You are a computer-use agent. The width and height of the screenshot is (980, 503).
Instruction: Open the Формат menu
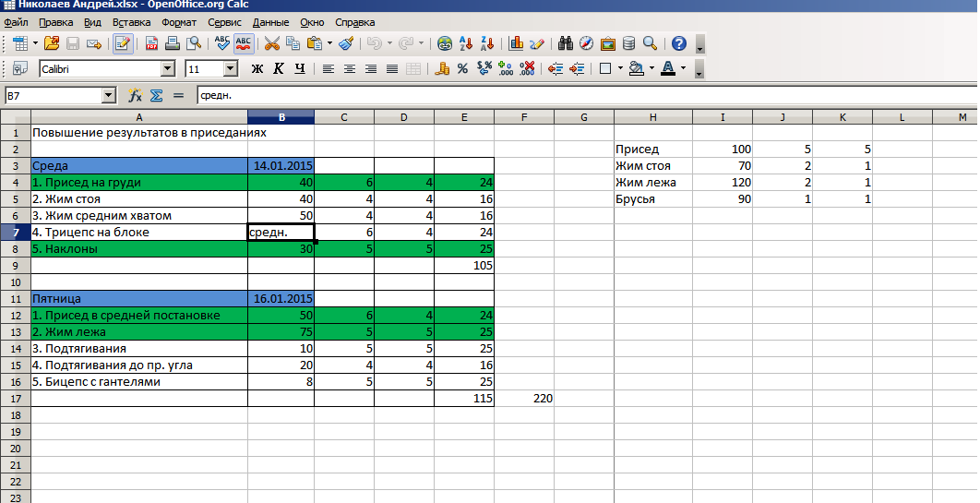[x=178, y=21]
